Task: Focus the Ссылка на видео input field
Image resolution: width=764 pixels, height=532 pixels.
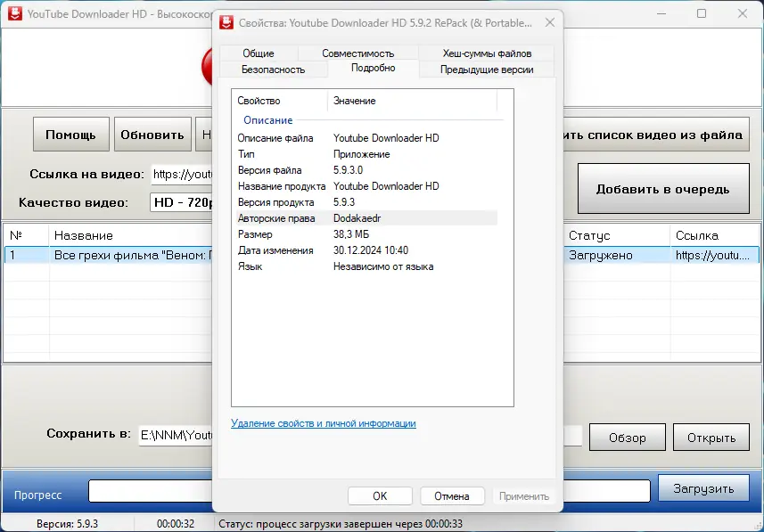Action: [x=182, y=175]
